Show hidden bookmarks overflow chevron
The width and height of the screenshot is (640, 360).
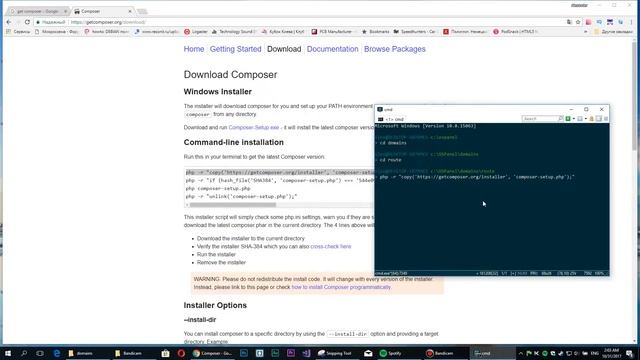586,31
